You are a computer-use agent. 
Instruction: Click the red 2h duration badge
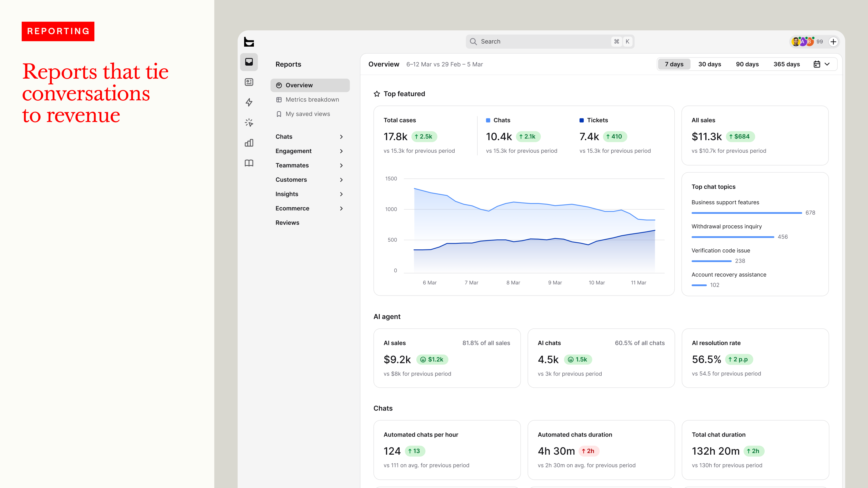click(588, 451)
